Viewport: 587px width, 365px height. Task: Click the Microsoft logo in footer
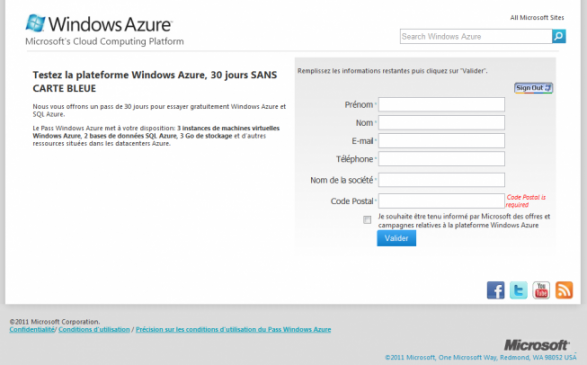point(536,345)
